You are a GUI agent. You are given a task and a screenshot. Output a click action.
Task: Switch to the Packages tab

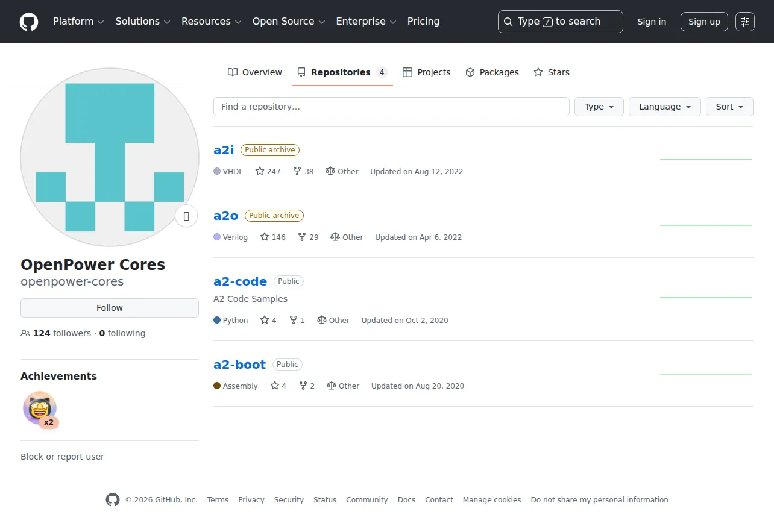click(x=492, y=72)
